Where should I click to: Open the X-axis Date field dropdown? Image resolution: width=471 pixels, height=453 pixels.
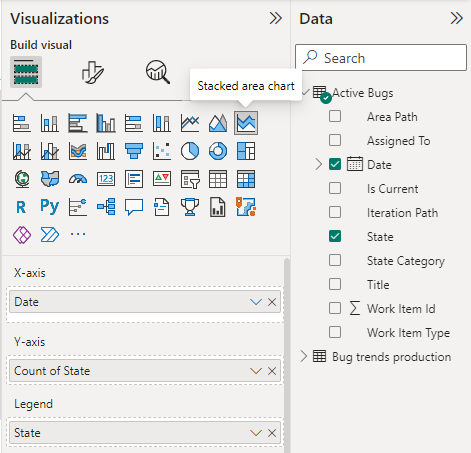click(256, 302)
